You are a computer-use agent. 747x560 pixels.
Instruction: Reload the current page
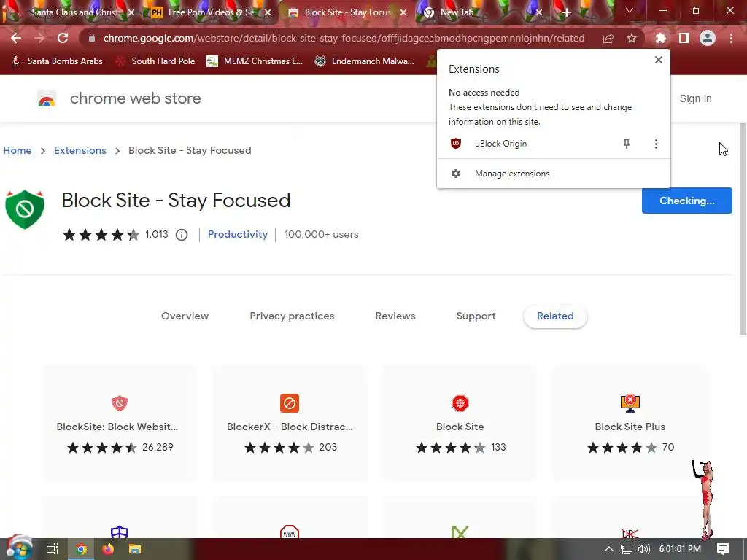click(x=63, y=38)
